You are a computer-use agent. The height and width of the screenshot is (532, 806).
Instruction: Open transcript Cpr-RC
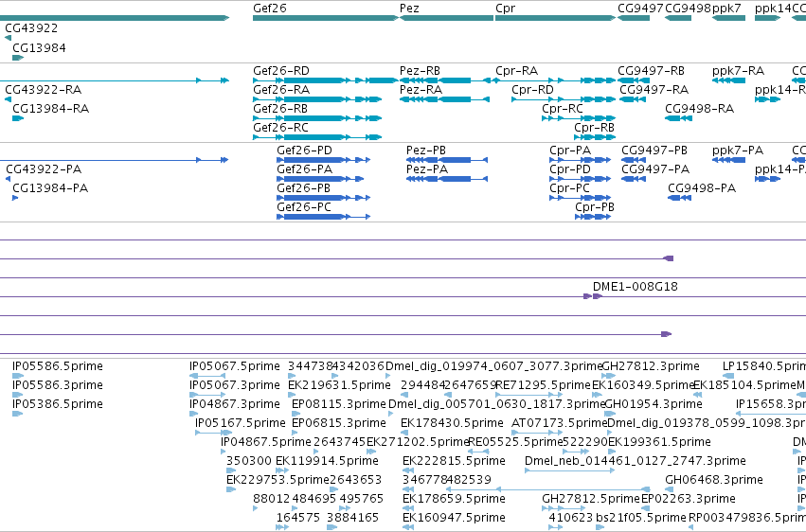[x=563, y=109]
